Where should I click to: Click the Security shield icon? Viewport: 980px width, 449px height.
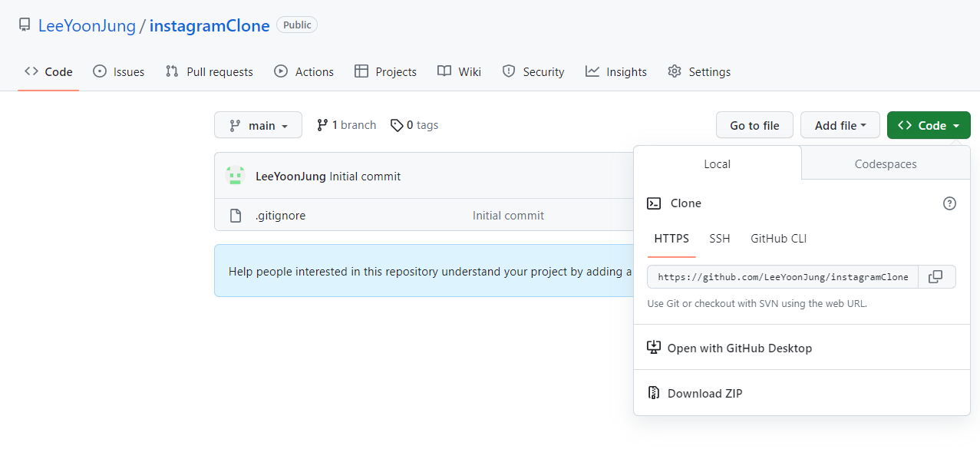[509, 71]
